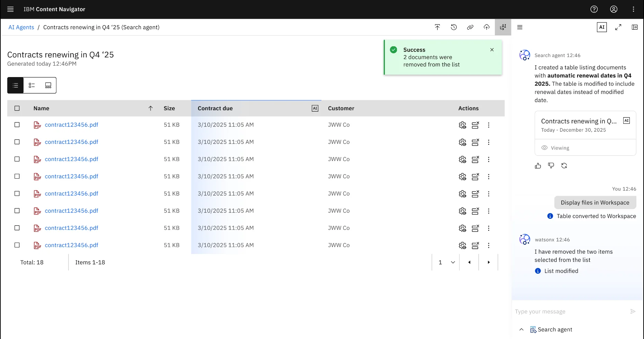
Task: Switch to details view
Action: pyautogui.click(x=32, y=85)
